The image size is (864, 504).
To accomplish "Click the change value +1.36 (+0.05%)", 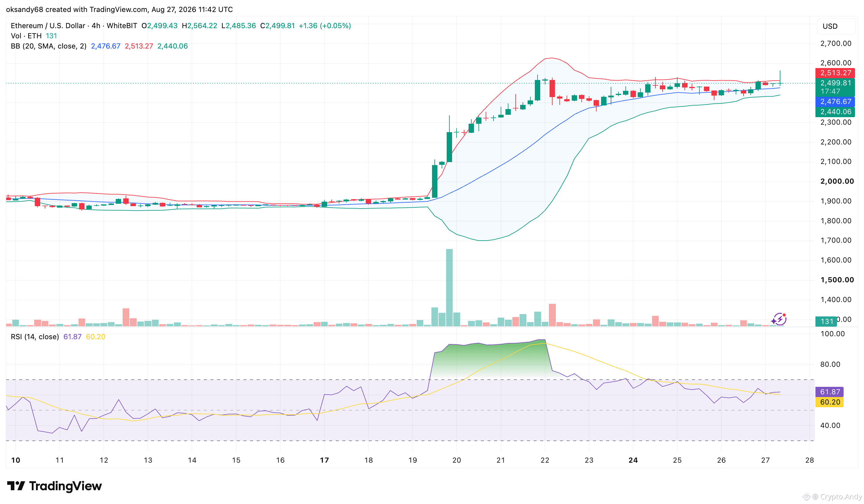I will (x=325, y=26).
